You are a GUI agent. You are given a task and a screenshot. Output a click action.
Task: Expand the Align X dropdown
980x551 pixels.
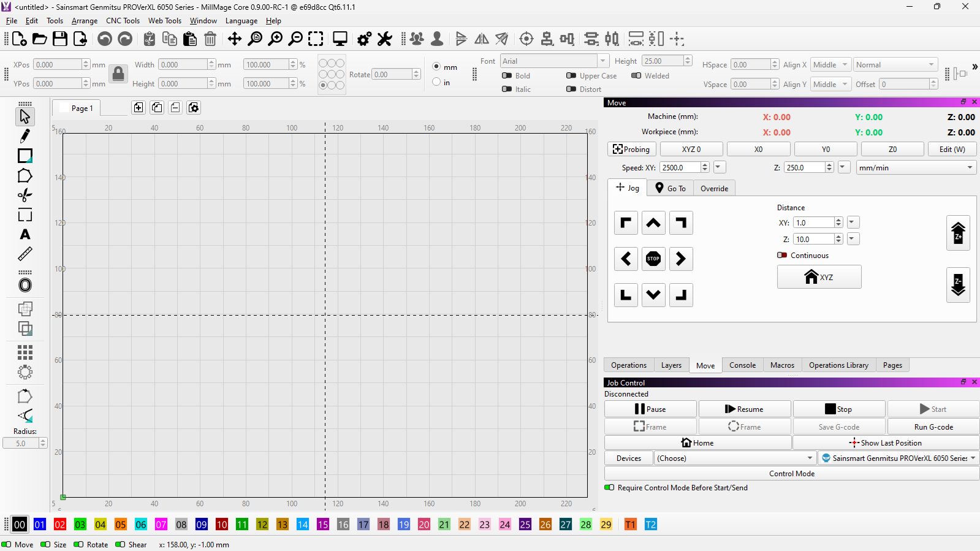(830, 65)
